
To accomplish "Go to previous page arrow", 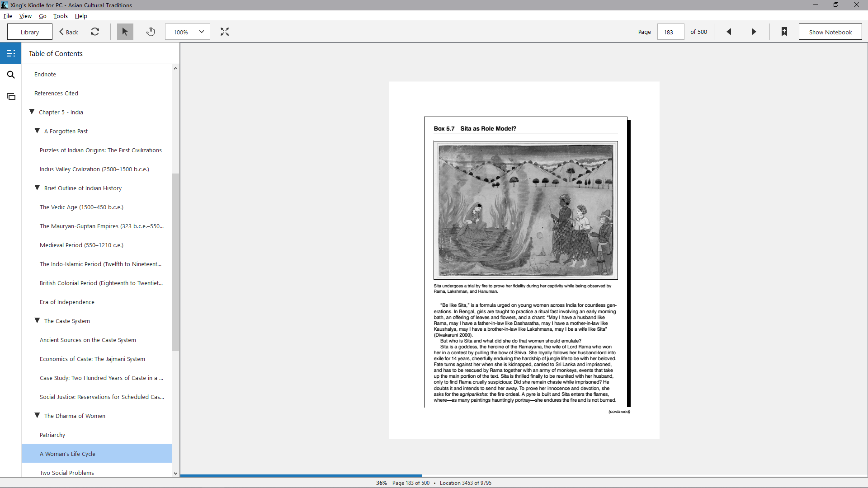I will [x=729, y=32].
